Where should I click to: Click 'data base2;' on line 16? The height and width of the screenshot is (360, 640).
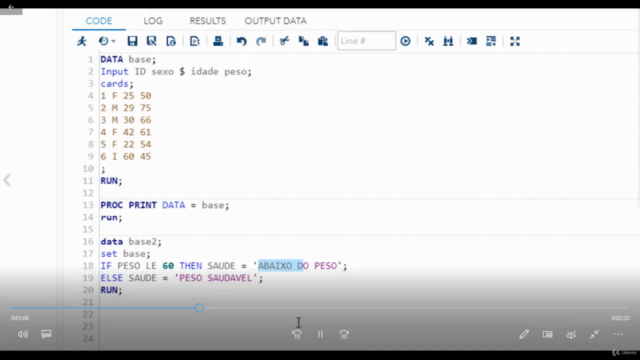[x=131, y=242]
